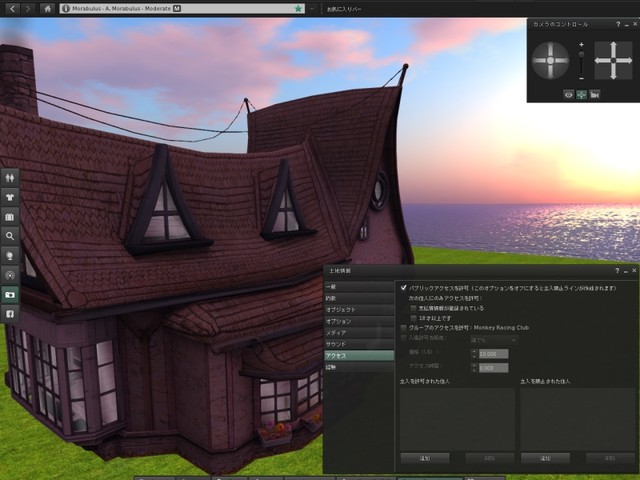
Task: Select the camera modes video icon
Action: [595, 95]
